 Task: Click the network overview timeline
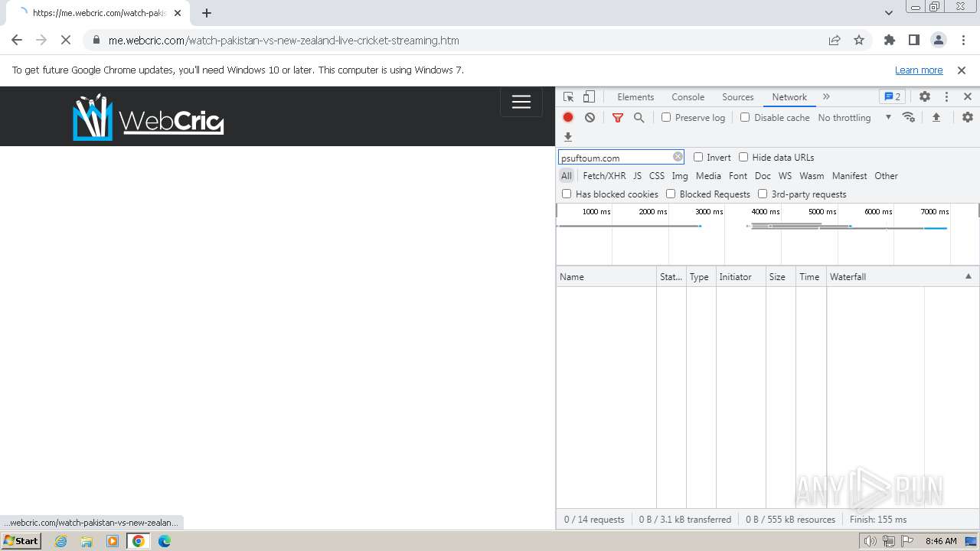pos(767,234)
